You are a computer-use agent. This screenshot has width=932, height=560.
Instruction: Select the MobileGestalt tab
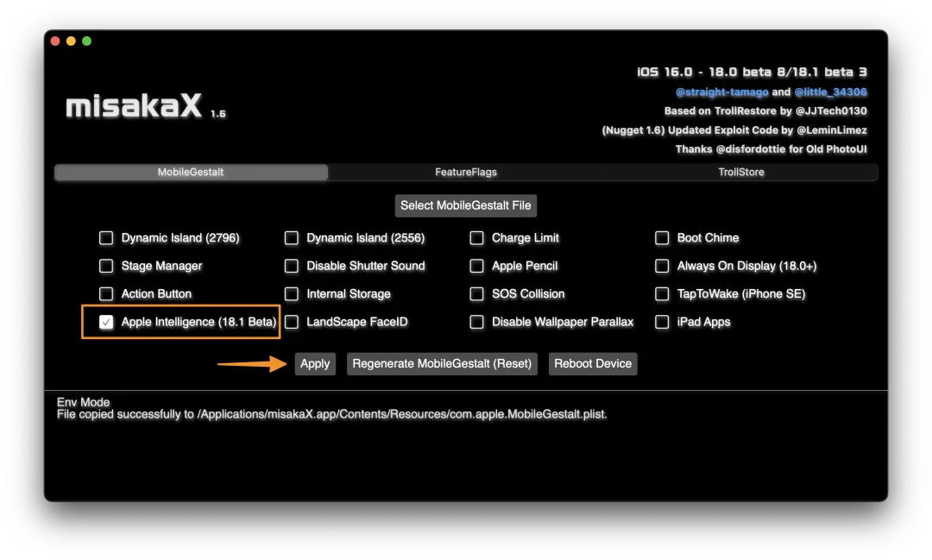tap(191, 173)
